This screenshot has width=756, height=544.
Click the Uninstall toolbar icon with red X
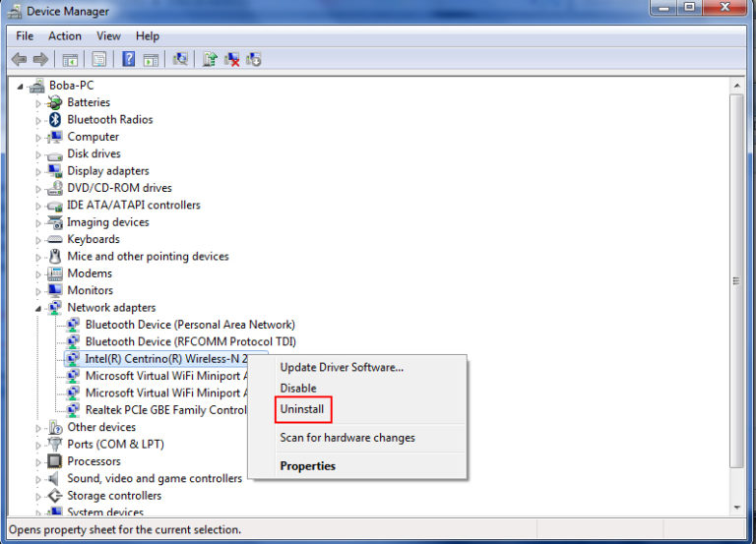[231, 59]
